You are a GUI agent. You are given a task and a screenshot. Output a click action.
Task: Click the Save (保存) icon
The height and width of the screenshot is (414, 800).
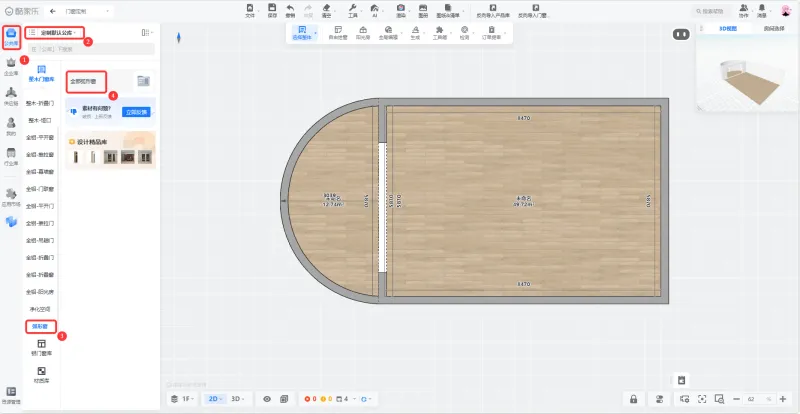(x=273, y=8)
